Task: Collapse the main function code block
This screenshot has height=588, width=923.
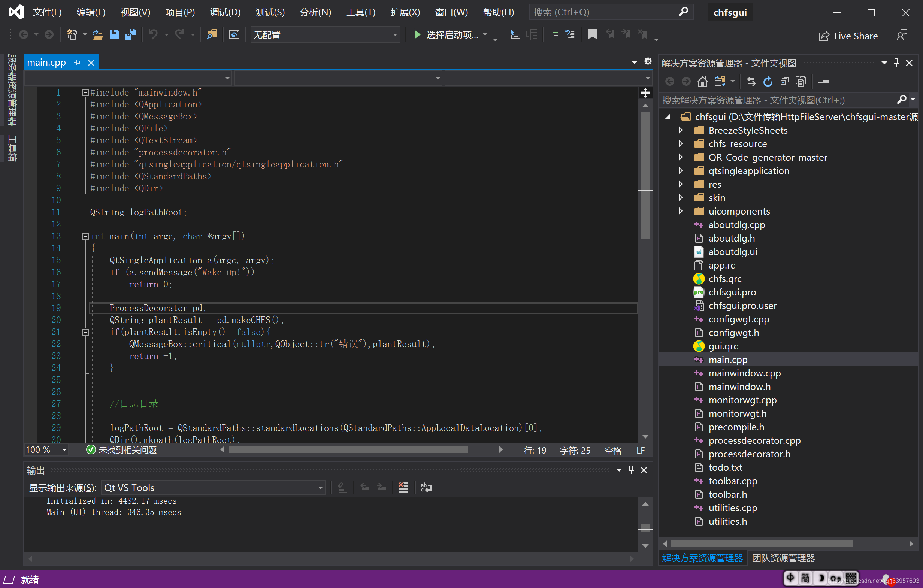Action: [x=85, y=236]
